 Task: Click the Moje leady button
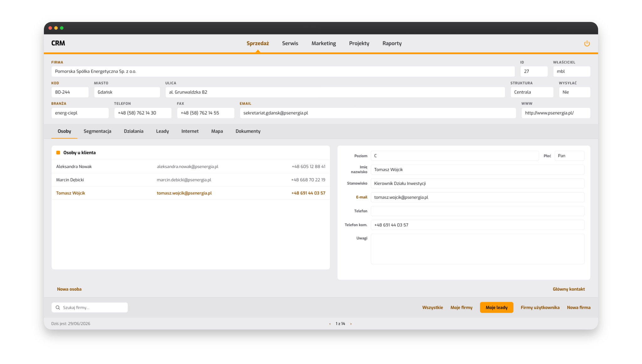click(x=496, y=308)
